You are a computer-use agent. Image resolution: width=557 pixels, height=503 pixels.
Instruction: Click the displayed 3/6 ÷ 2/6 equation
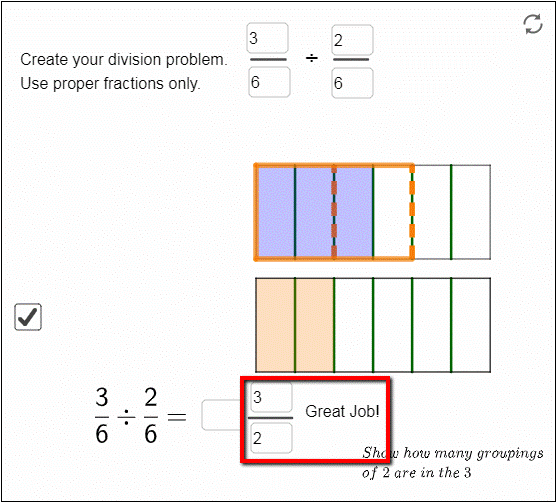point(141,415)
